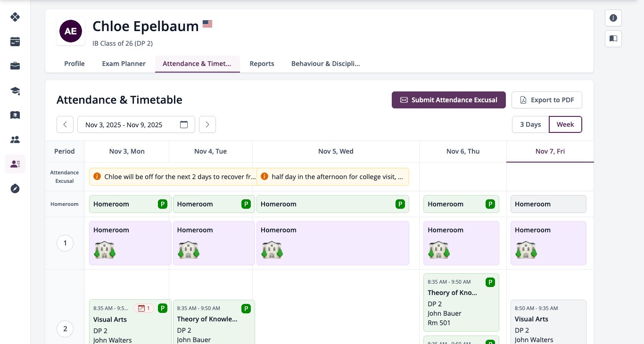The image size is (644, 344).
Task: Click the P badge on Tuesday Homeroom
Action: (246, 204)
